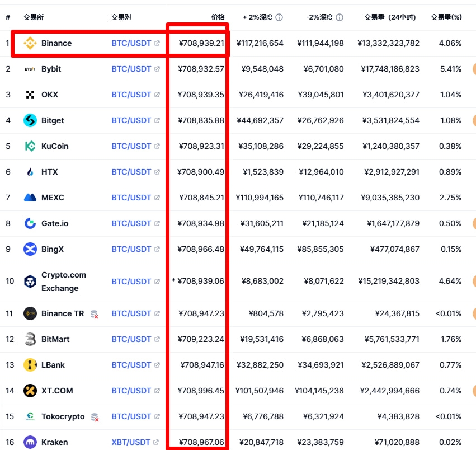Click the Bitget exchange logo
Screen dimensions: 476x450
pyautogui.click(x=30, y=120)
